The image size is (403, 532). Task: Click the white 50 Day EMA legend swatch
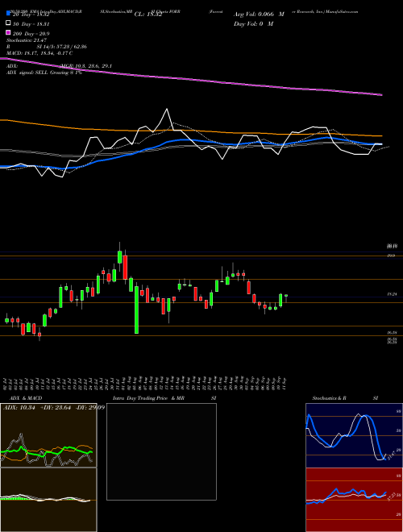(x=8, y=23)
